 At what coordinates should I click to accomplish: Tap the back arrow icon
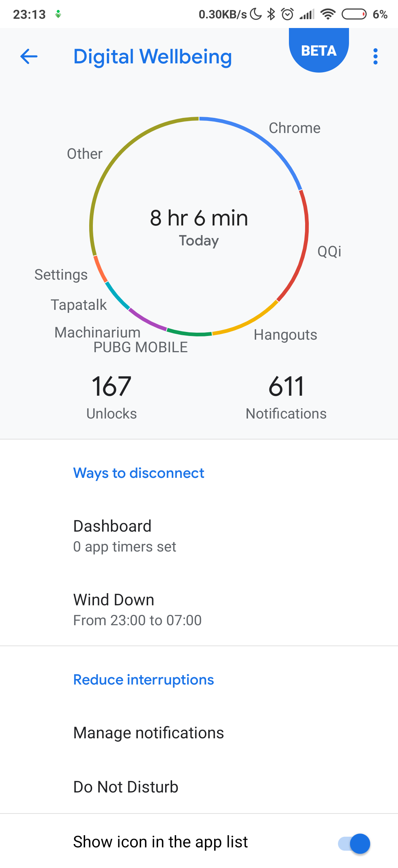tap(29, 56)
